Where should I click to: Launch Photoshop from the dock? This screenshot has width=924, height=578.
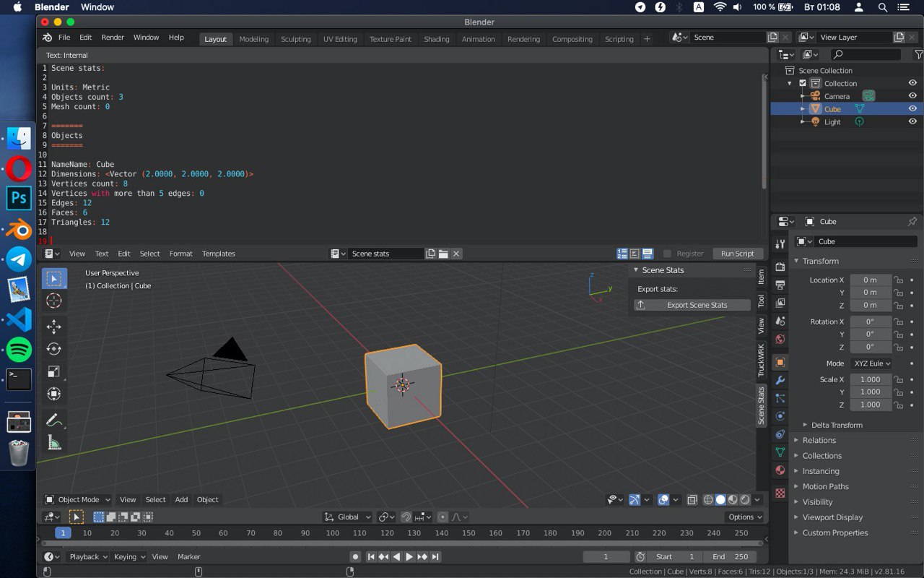tap(19, 198)
